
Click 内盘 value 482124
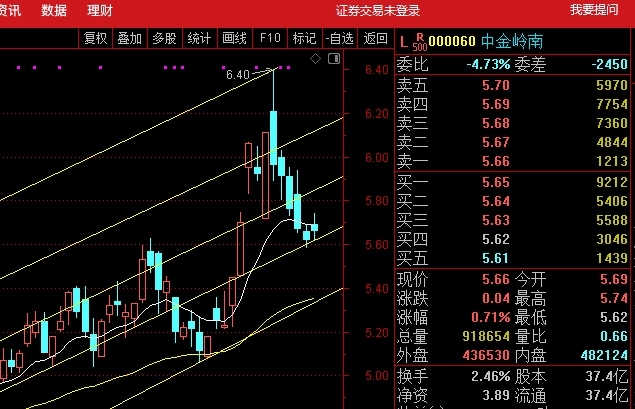click(x=604, y=356)
